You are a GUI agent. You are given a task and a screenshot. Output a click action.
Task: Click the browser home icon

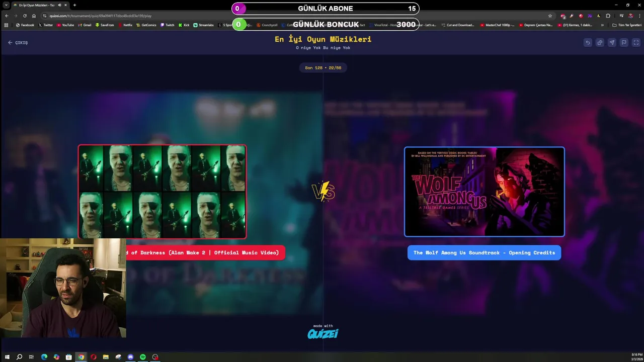(34, 16)
